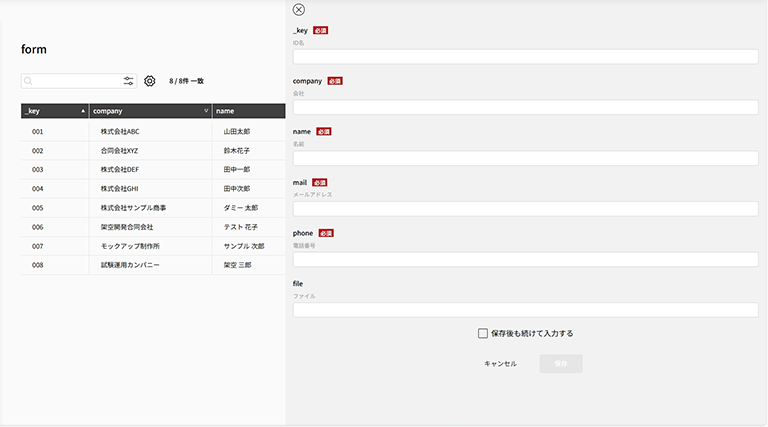Close the form panel with the X icon
The width and height of the screenshot is (768, 427).
(x=298, y=10)
